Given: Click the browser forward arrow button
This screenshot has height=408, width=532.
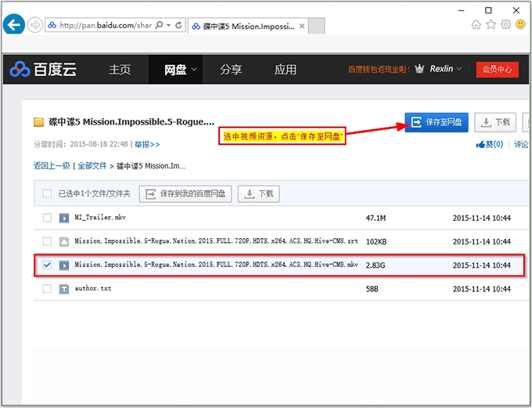Looking at the screenshot, I should pos(34,25).
